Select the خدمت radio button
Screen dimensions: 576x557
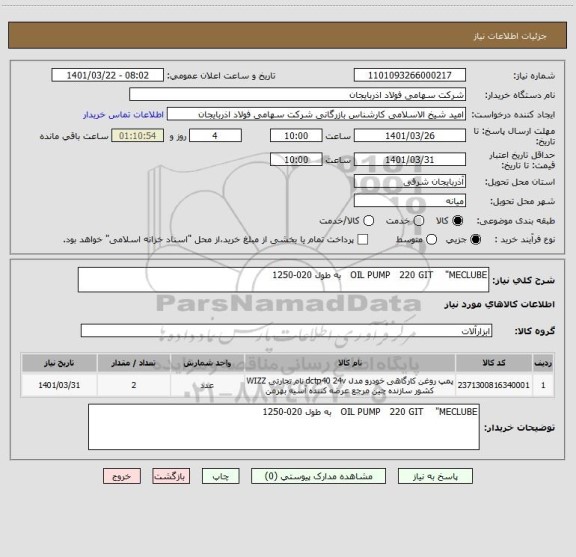click(419, 221)
